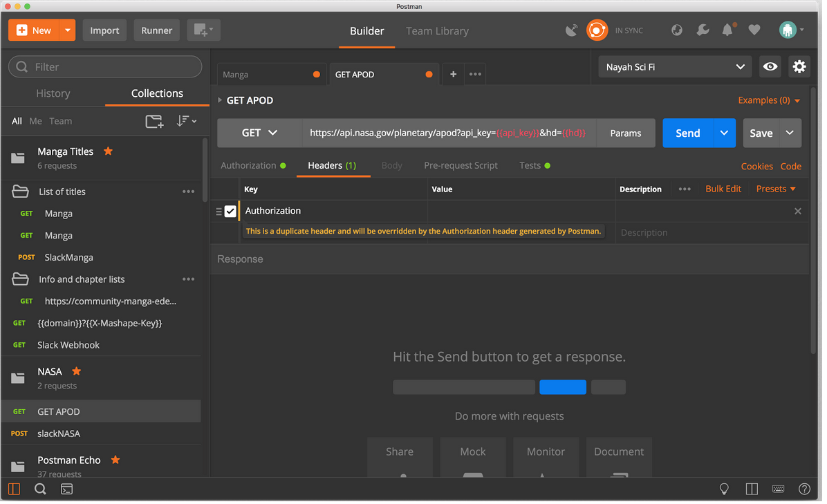Open the GET method dropdown
Viewport: 827px width, 504px height.
[x=259, y=133]
